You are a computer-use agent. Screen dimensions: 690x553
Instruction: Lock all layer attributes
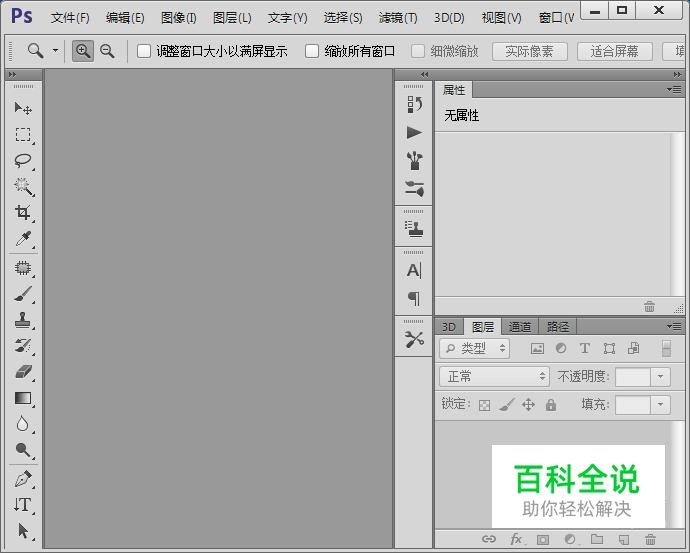point(551,404)
